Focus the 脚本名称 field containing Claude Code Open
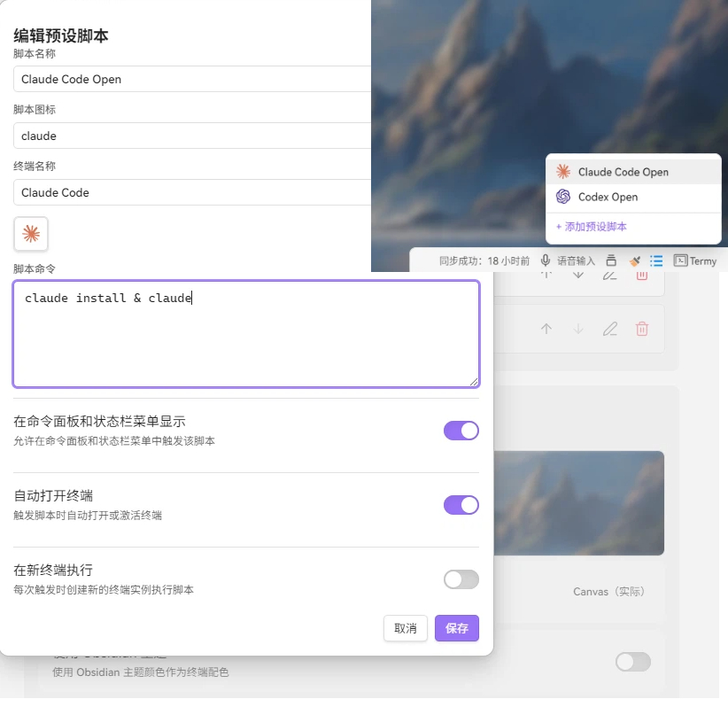Image resolution: width=728 pixels, height=707 pixels. pyautogui.click(x=192, y=79)
